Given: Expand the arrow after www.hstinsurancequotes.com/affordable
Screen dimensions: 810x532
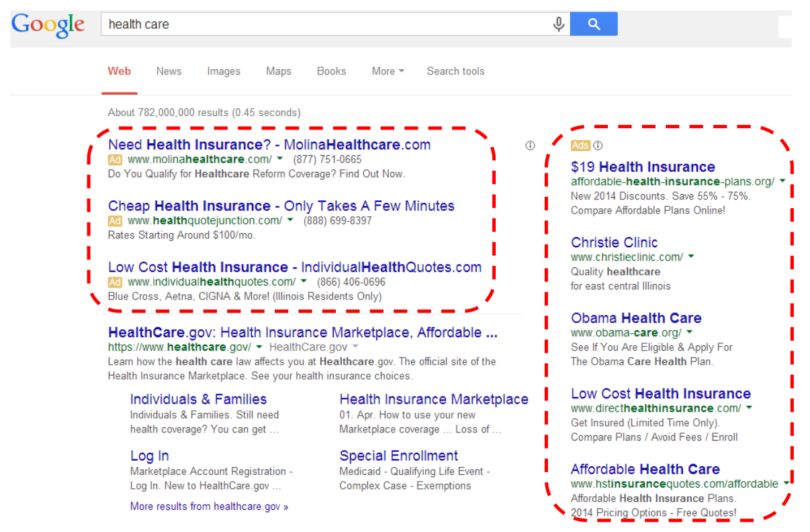Looking at the screenshot, I should click(x=786, y=483).
